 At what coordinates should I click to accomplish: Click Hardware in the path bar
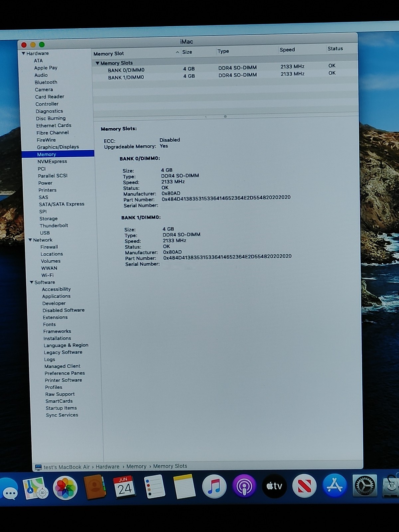click(107, 467)
